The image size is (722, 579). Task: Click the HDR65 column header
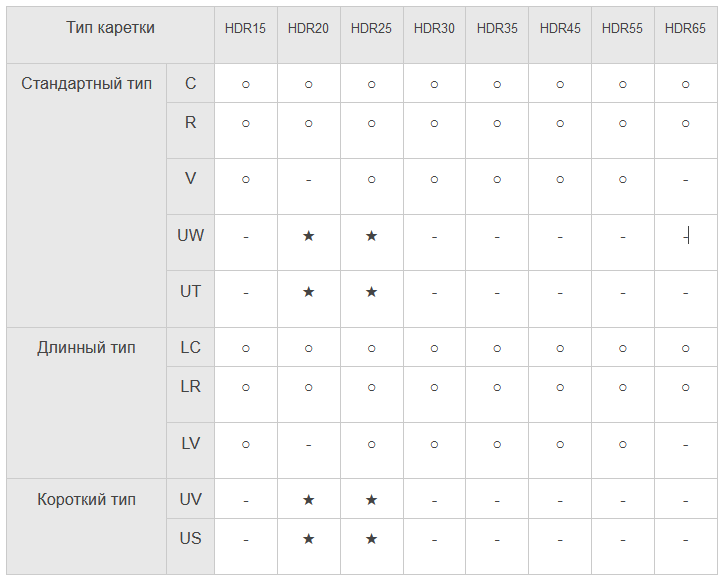point(685,29)
